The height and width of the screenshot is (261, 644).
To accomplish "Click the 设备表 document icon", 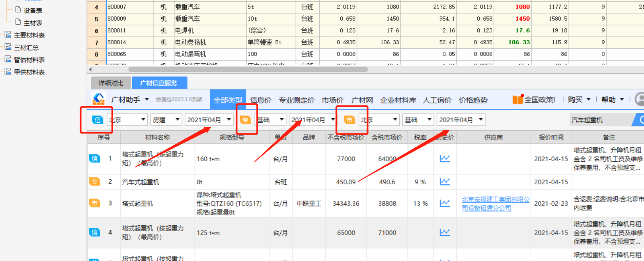I will click(x=18, y=10).
